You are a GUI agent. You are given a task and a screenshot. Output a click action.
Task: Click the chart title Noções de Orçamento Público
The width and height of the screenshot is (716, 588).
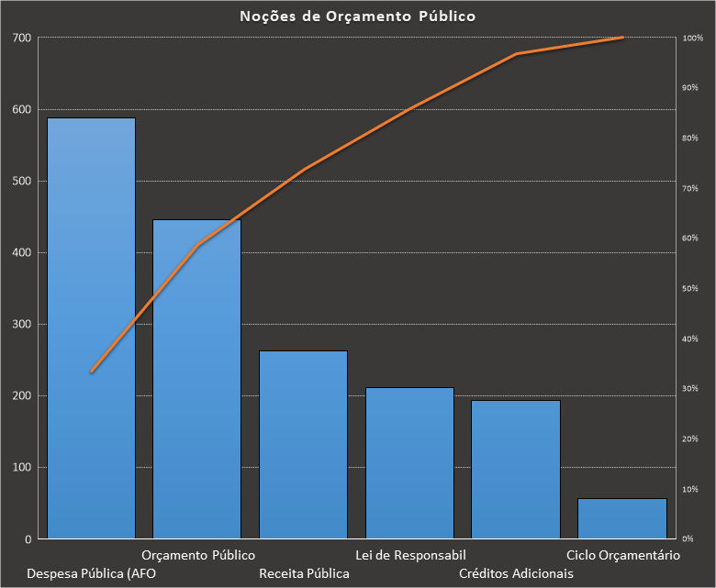tap(358, 17)
